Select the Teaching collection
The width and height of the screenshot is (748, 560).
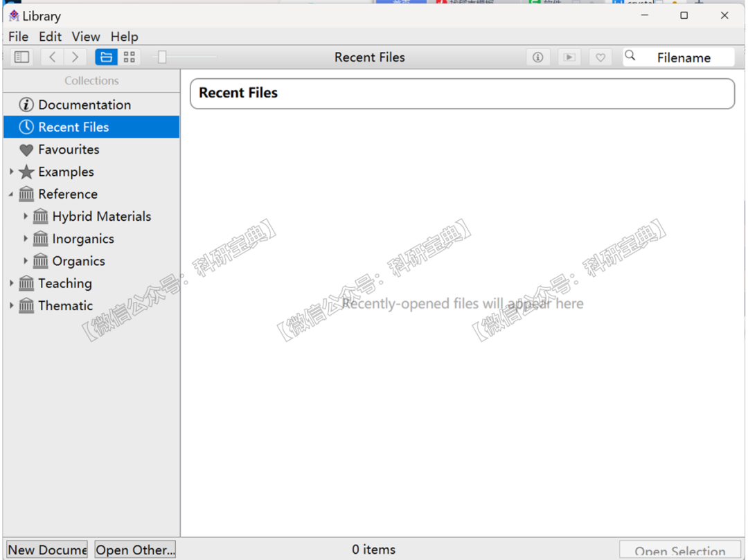coord(91,284)
